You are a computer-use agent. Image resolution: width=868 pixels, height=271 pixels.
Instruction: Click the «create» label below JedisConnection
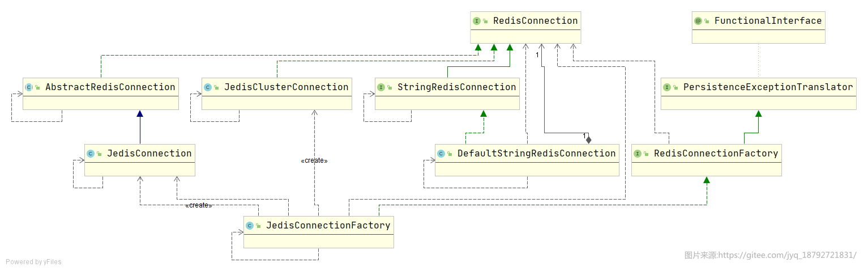click(199, 205)
